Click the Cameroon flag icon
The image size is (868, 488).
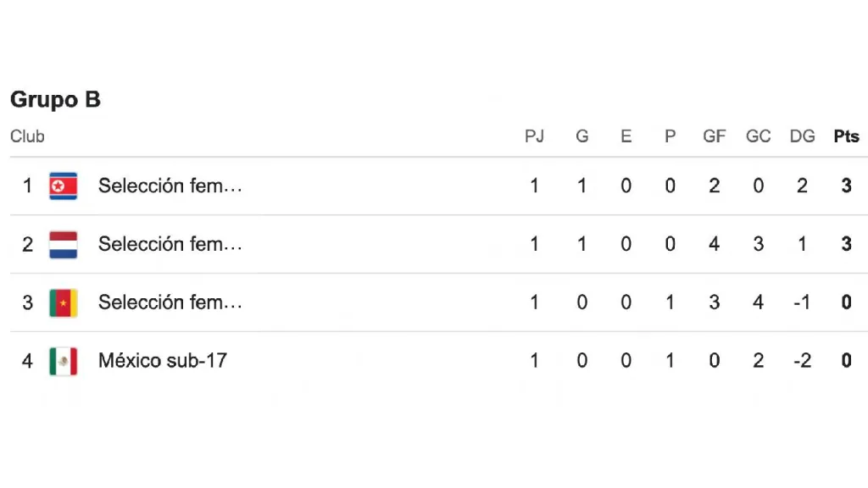63,302
